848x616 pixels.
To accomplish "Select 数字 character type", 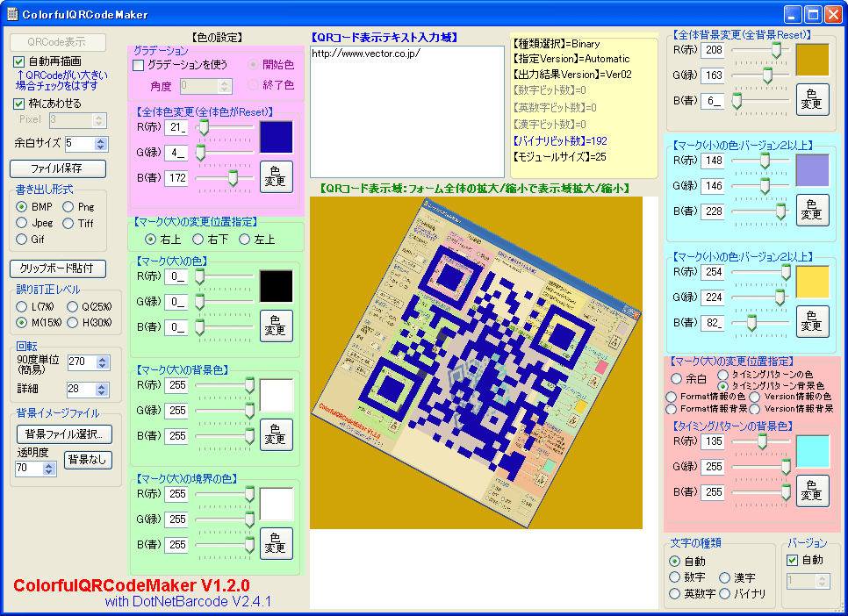I will point(674,577).
